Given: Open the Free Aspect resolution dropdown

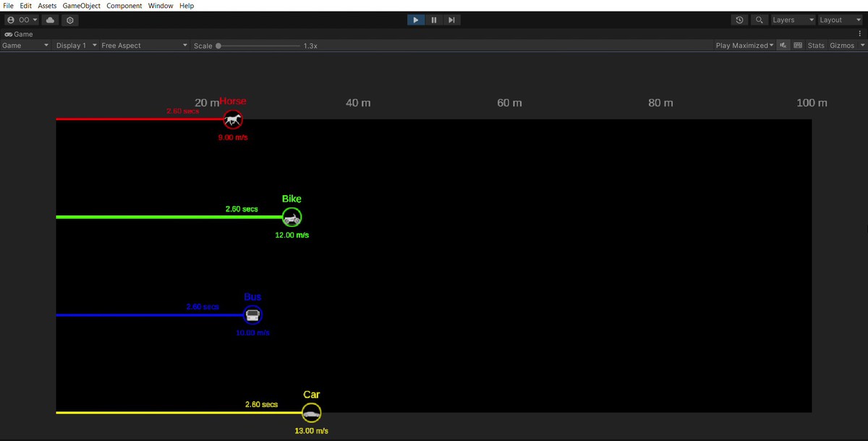Looking at the screenshot, I should [142, 45].
